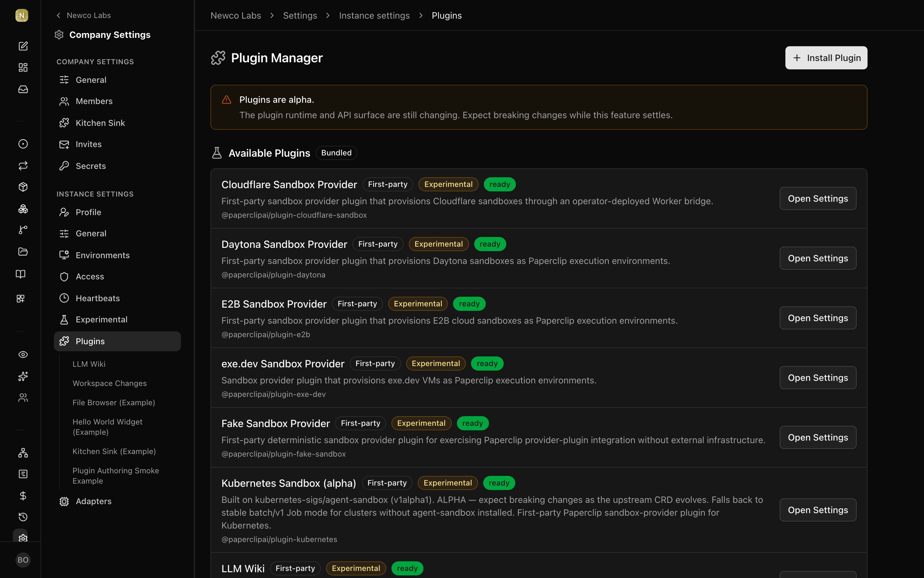Open Kitchen Sink in company settings
This screenshot has height=578, width=924.
tap(117, 123)
